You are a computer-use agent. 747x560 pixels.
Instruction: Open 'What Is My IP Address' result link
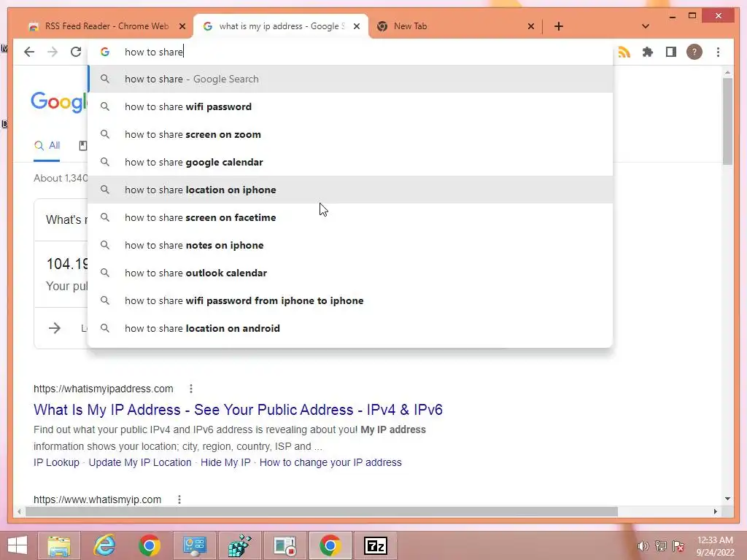238,410
